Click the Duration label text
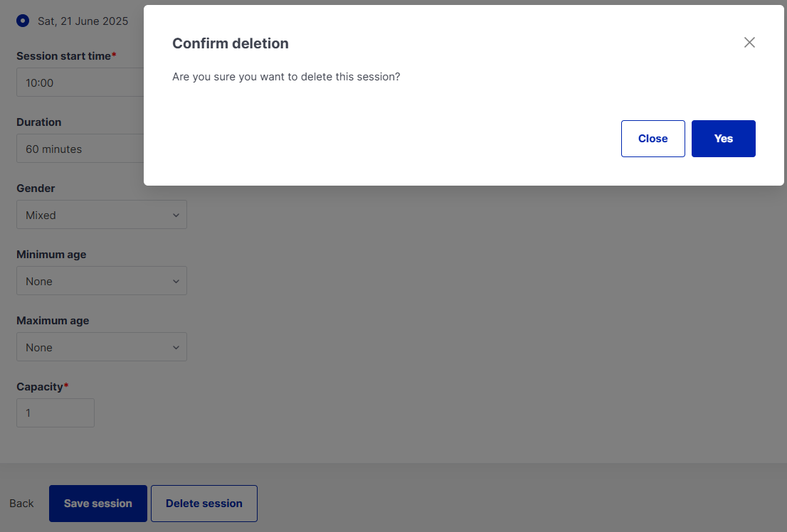Image resolution: width=787 pixels, height=532 pixels. [39, 122]
